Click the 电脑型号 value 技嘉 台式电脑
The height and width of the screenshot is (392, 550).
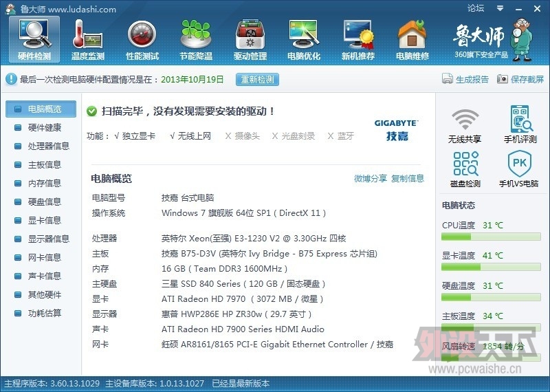coord(188,197)
